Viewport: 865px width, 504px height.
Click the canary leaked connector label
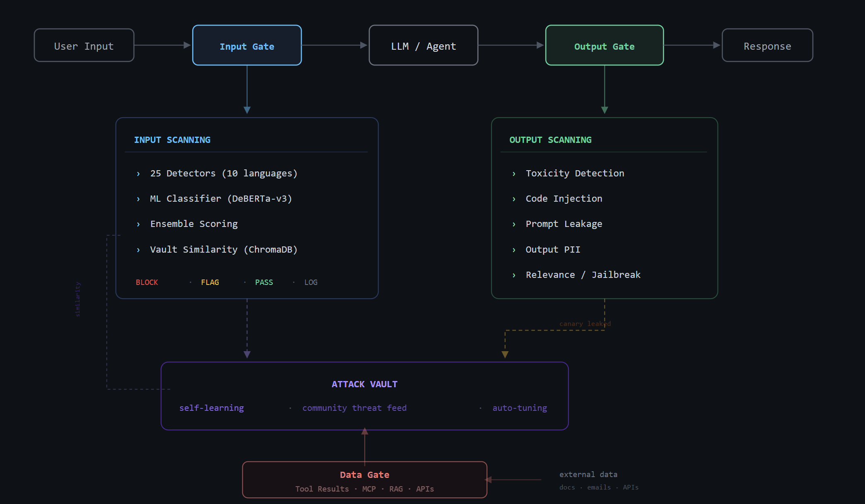585,323
